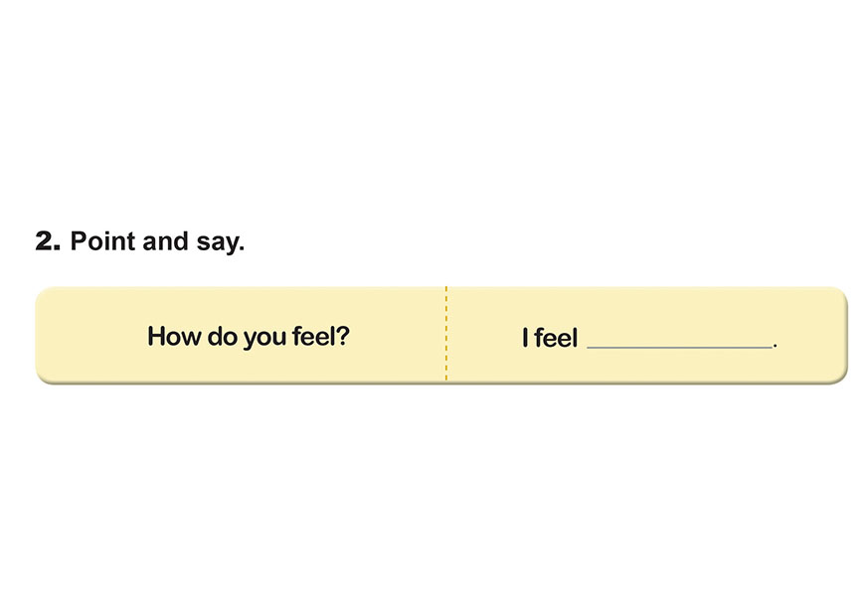Click the right end of the blank line
868x608 pixels.
(x=770, y=347)
